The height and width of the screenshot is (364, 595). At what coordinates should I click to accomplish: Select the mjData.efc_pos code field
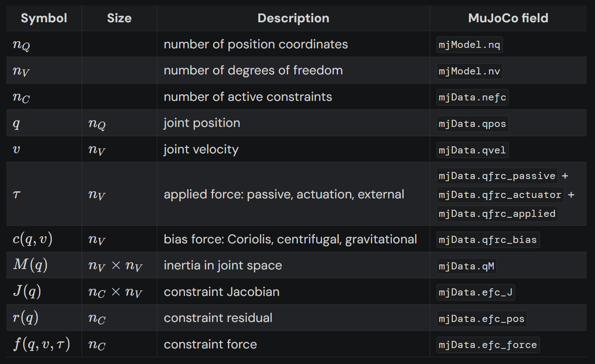[x=481, y=319]
